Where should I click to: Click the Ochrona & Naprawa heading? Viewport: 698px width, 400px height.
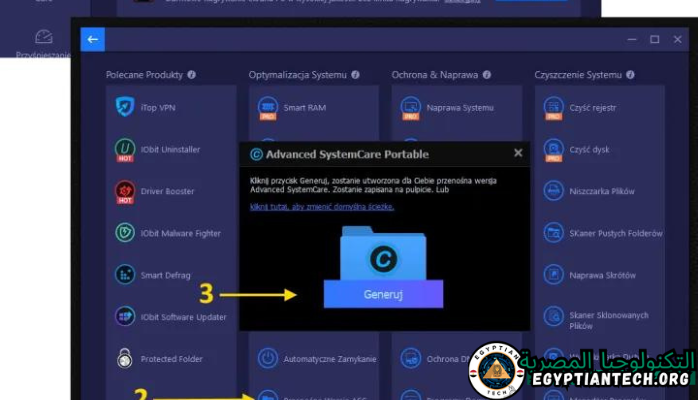click(x=435, y=75)
